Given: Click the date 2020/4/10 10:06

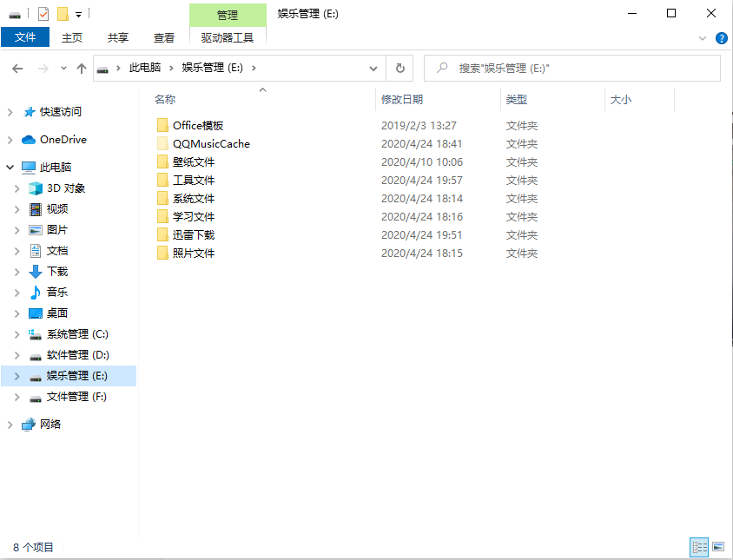Looking at the screenshot, I should [x=422, y=161].
